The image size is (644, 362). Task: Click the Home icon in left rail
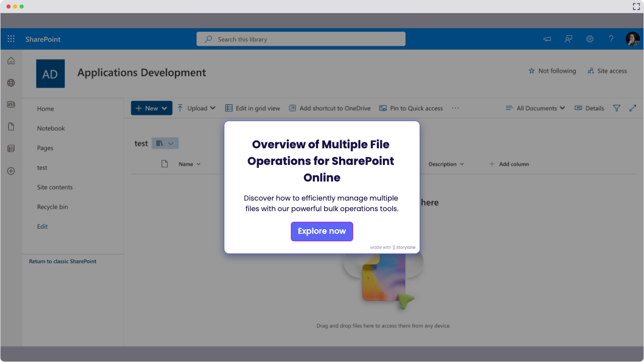pyautogui.click(x=11, y=61)
